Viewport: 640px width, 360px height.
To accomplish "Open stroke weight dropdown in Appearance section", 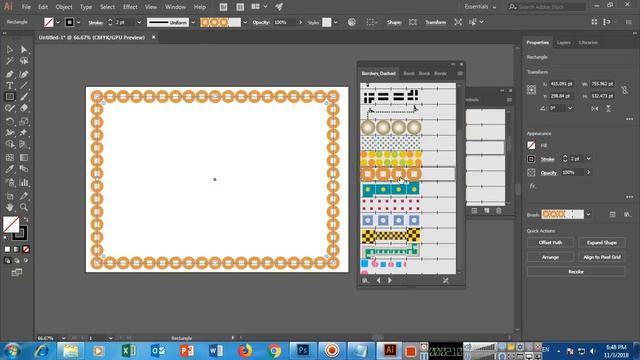I will 588,159.
